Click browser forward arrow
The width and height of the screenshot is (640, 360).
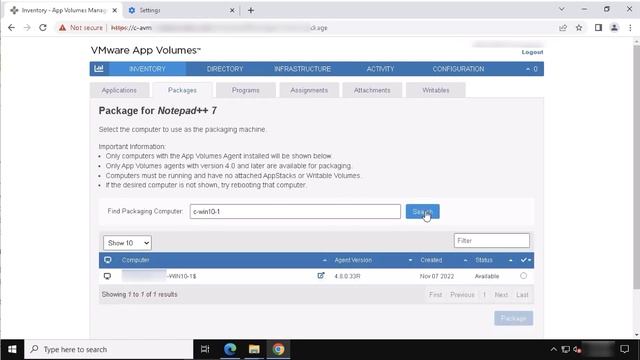27,27
